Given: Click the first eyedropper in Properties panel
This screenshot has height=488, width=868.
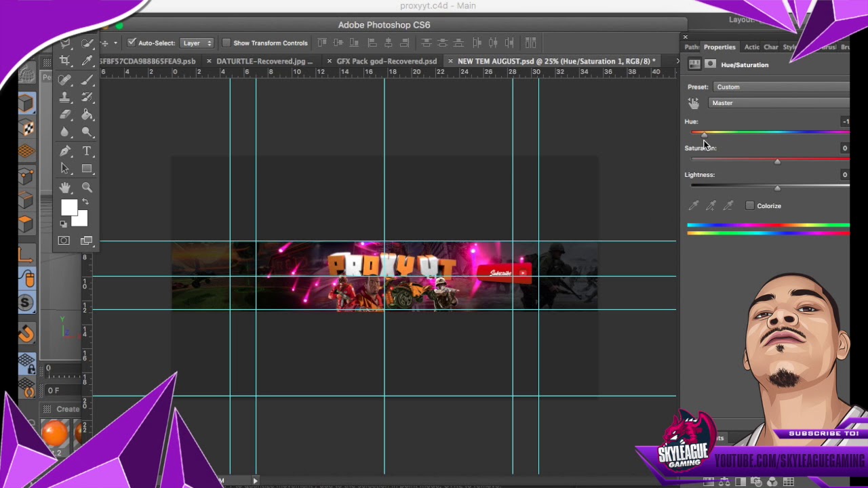Looking at the screenshot, I should coord(694,205).
